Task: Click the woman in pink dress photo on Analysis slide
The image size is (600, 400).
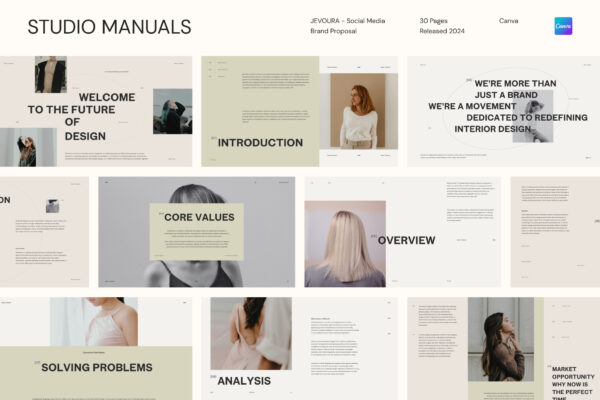Action: tap(251, 333)
